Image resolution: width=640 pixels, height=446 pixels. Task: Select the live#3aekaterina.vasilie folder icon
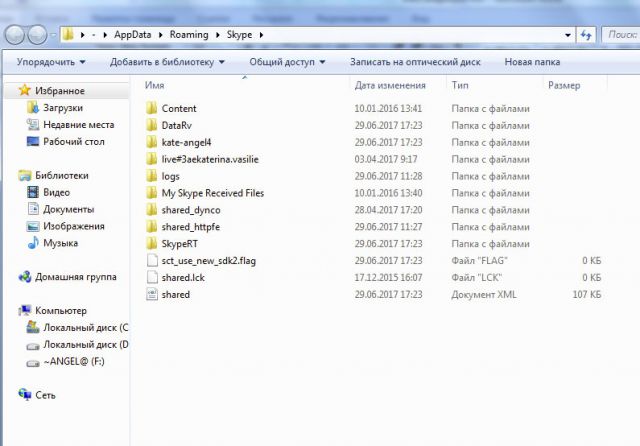pyautogui.click(x=151, y=159)
